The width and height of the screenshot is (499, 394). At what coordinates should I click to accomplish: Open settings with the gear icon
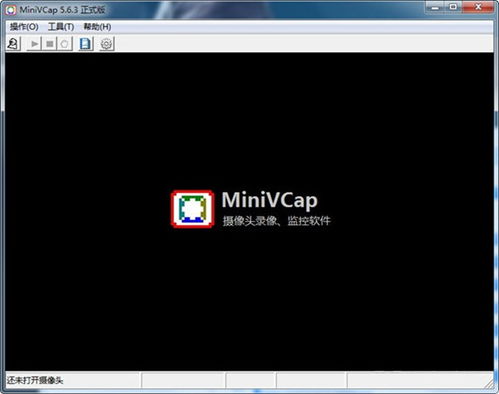pyautogui.click(x=106, y=44)
